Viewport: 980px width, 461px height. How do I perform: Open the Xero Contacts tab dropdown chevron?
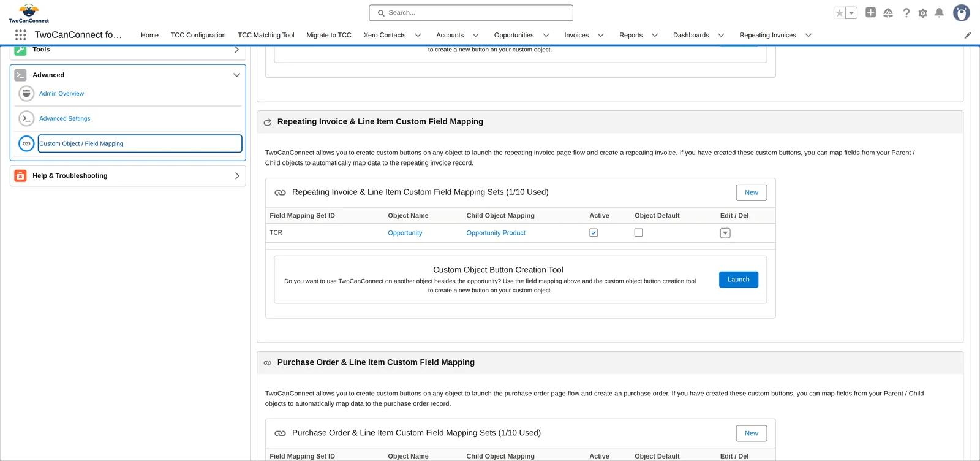pyautogui.click(x=418, y=35)
